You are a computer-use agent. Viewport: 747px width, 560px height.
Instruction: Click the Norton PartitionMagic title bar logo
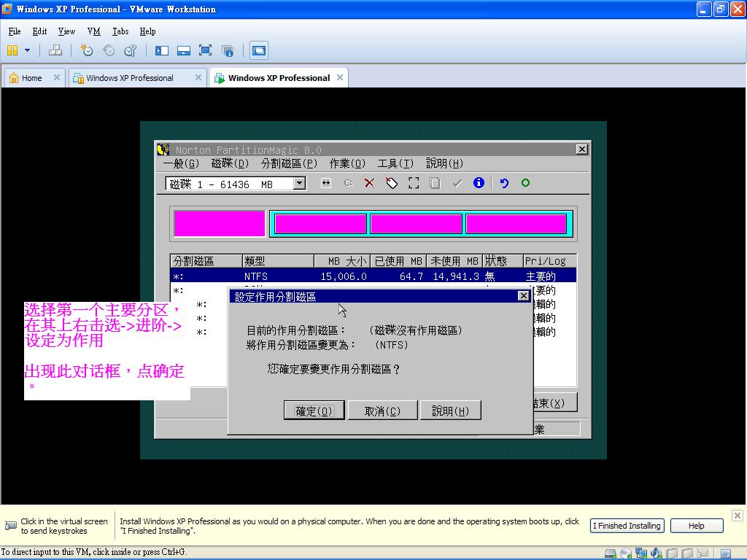[x=163, y=149]
